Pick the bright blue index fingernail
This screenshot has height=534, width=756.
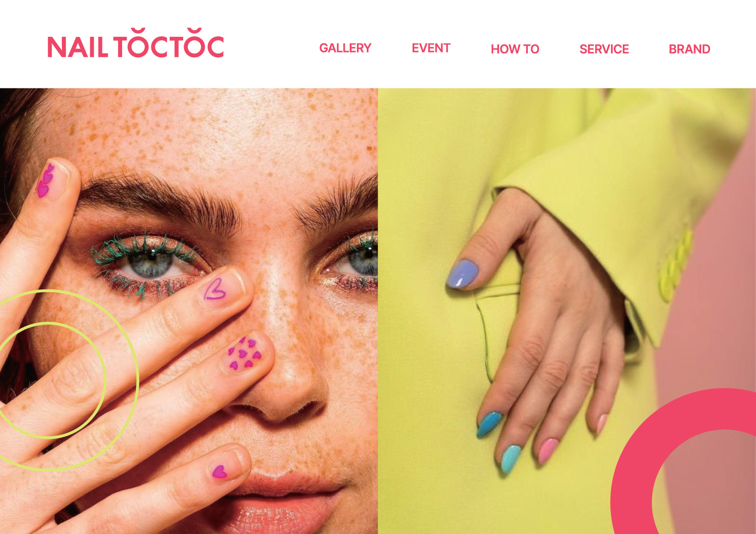pos(489,424)
